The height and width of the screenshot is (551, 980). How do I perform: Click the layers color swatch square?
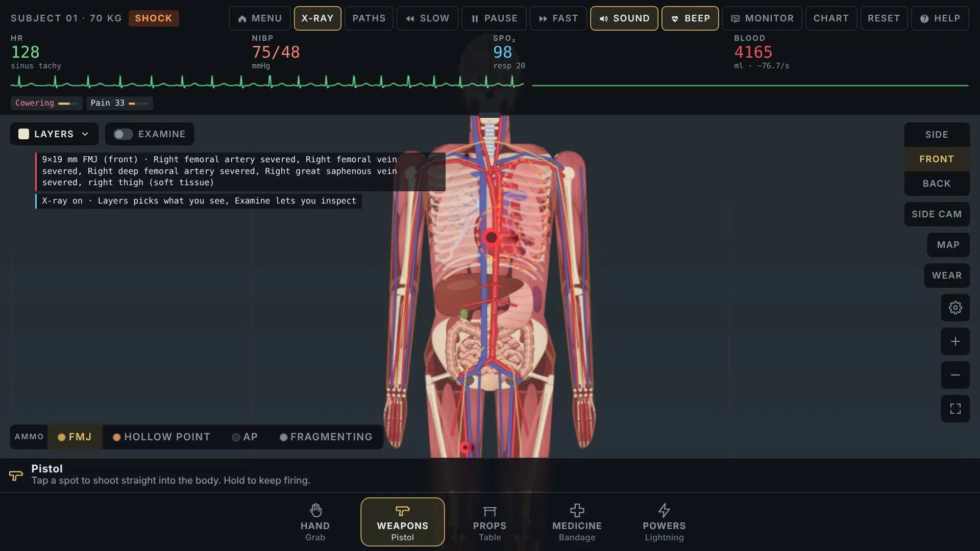coord(23,134)
